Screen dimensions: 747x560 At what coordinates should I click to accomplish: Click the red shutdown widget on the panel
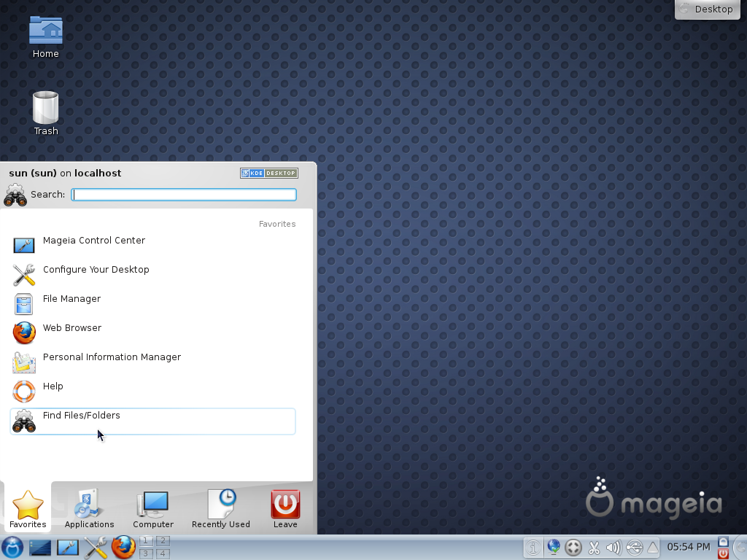pyautogui.click(x=722, y=552)
